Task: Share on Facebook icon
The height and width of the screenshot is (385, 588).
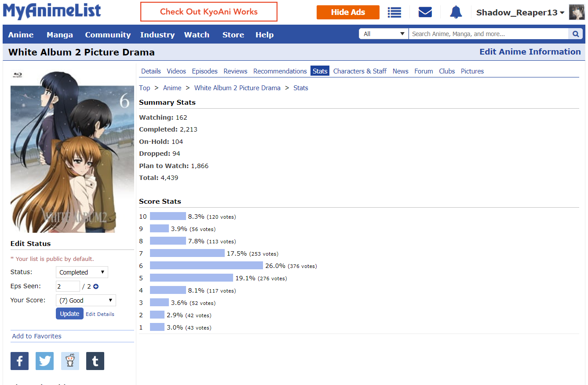Action: [x=19, y=361]
